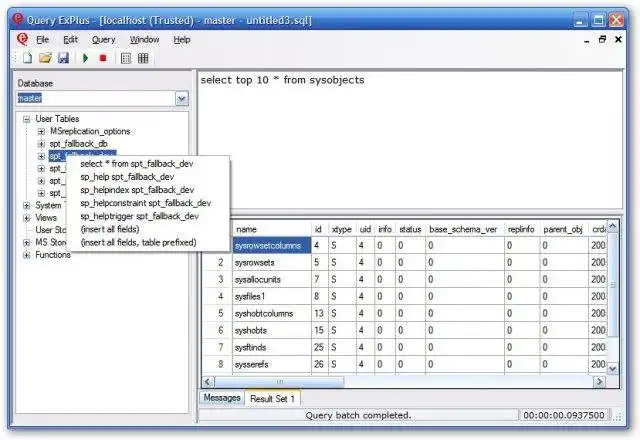
Task: Select the 'sysallocunits' cell
Action: (272, 280)
